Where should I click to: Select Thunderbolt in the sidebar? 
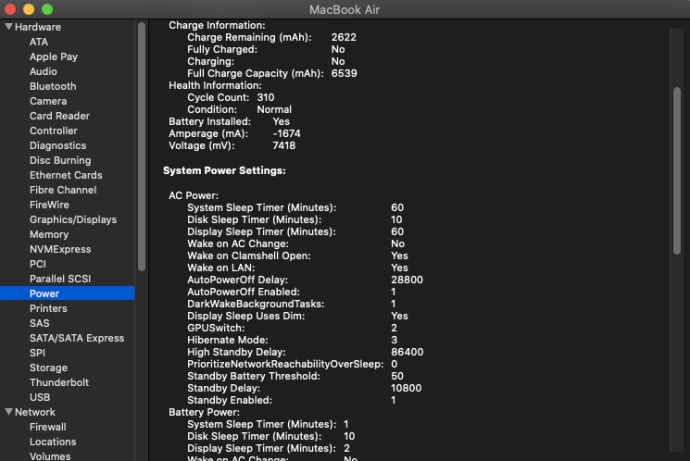[x=59, y=382]
